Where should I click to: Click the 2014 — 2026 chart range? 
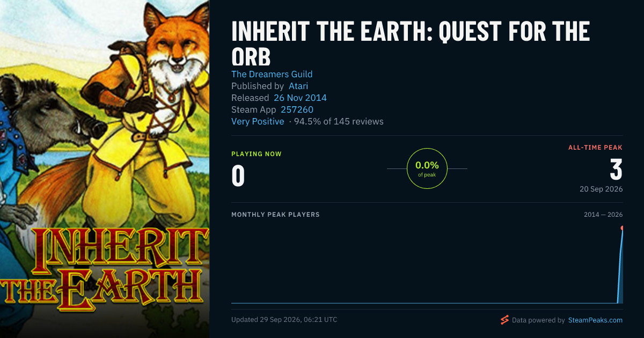[x=603, y=215]
